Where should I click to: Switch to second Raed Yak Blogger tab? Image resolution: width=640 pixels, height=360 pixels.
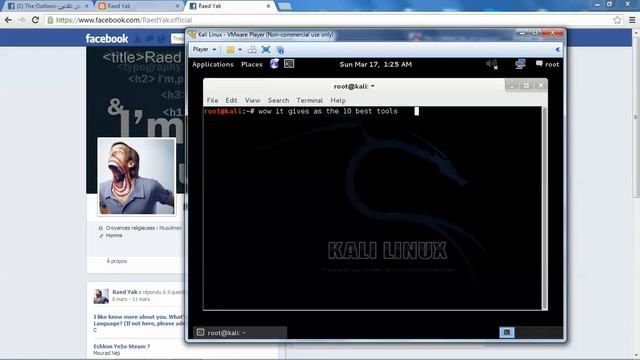coord(139,6)
